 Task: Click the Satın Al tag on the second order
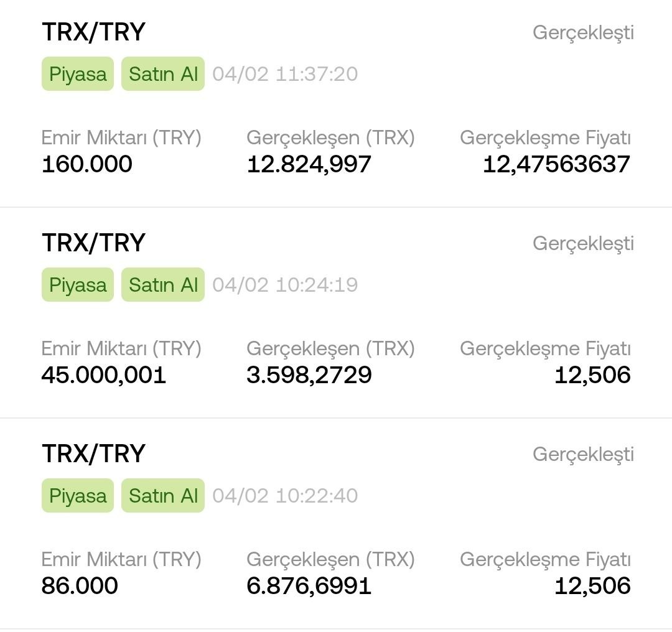pyautogui.click(x=163, y=284)
